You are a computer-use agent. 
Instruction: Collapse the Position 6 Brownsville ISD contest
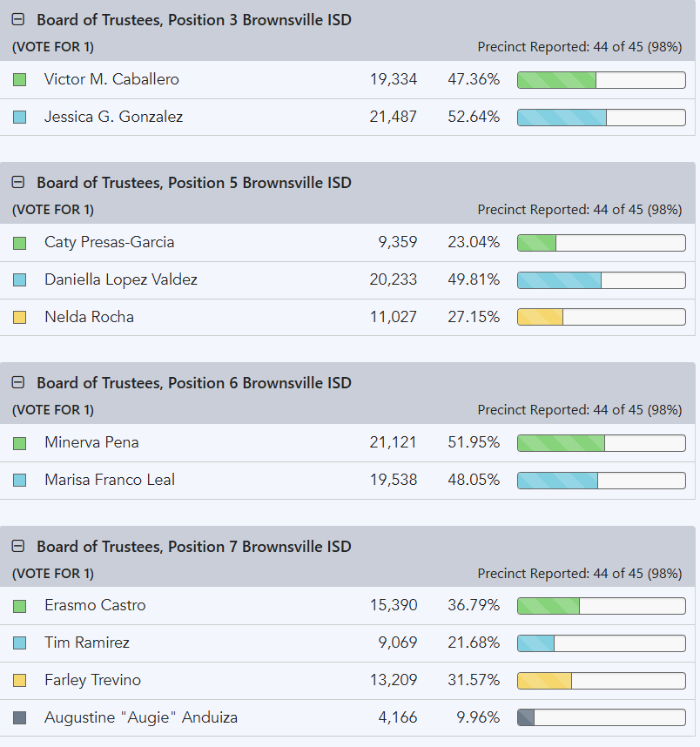tap(18, 382)
